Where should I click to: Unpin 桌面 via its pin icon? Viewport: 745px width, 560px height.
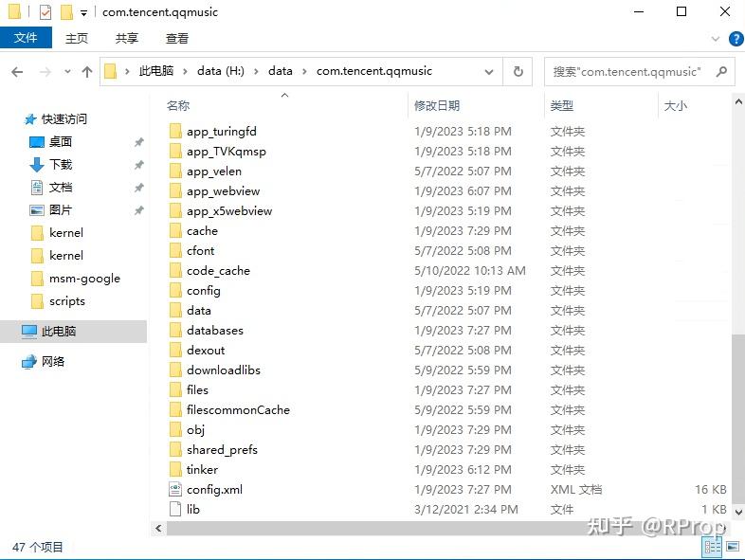[x=138, y=141]
